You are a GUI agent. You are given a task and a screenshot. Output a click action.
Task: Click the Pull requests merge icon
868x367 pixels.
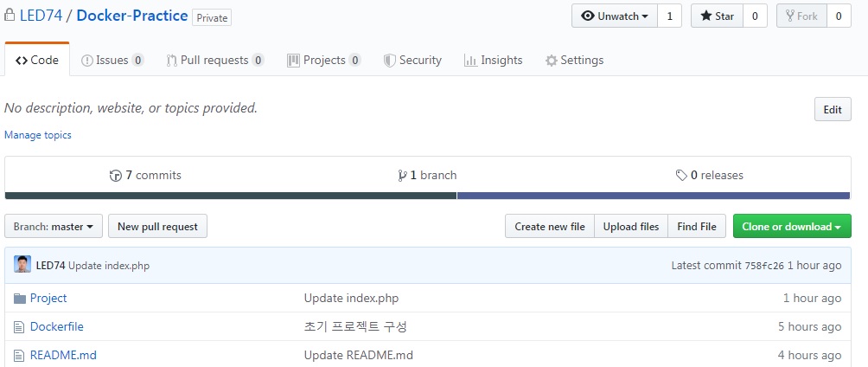(x=171, y=61)
